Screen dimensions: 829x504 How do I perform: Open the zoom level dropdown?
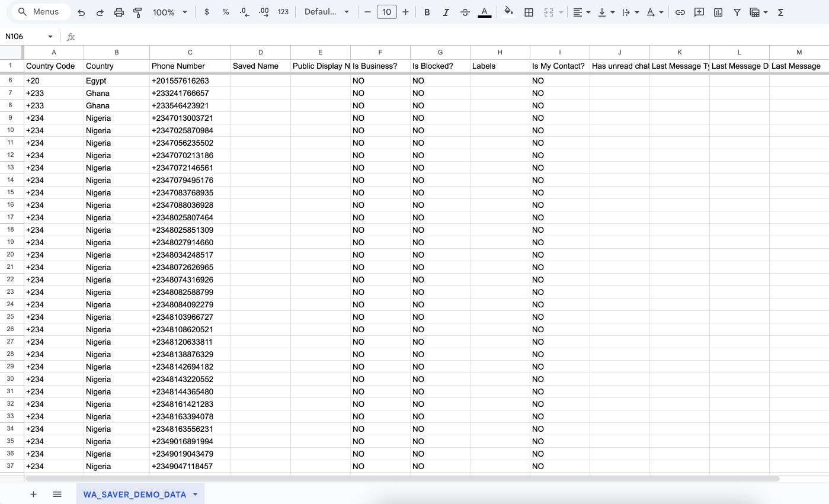point(169,12)
